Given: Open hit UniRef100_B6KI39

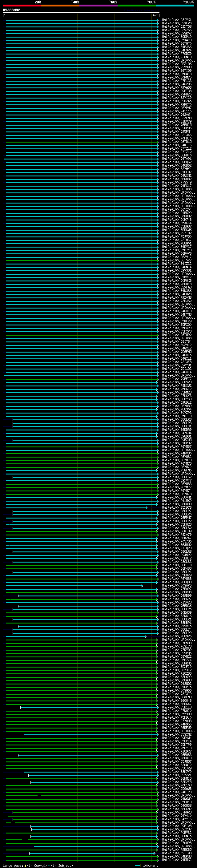Looking at the screenshot, I should (x=176, y=531).
